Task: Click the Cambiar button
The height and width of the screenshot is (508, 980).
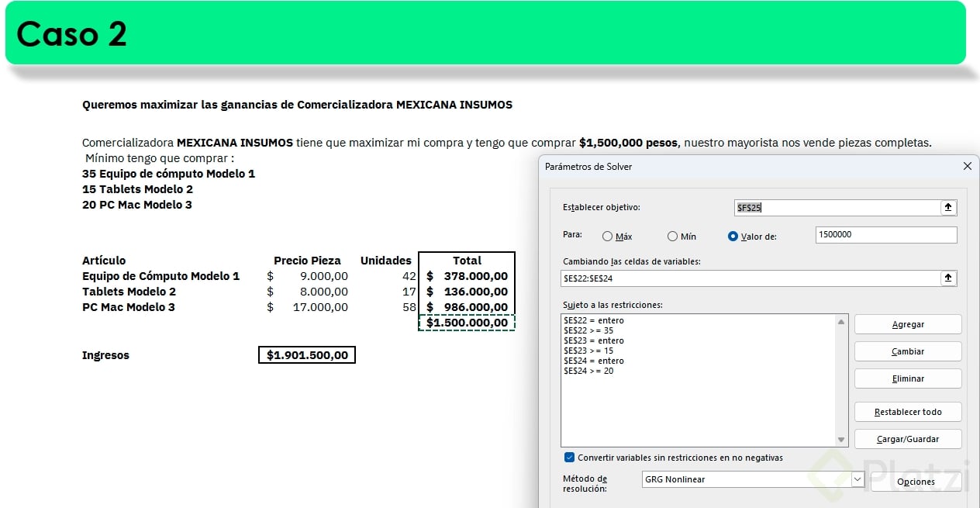Action: [908, 351]
